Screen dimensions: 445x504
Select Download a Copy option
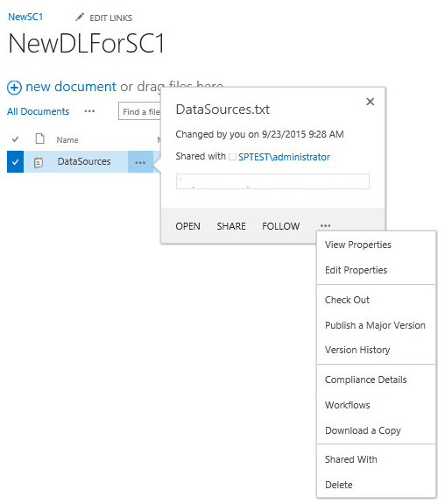363,430
